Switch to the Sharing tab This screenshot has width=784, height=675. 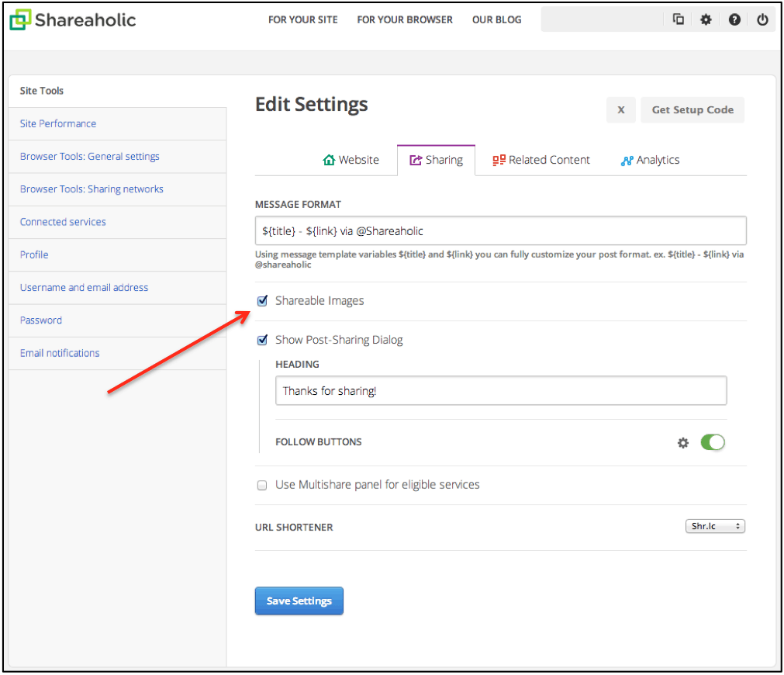point(436,160)
